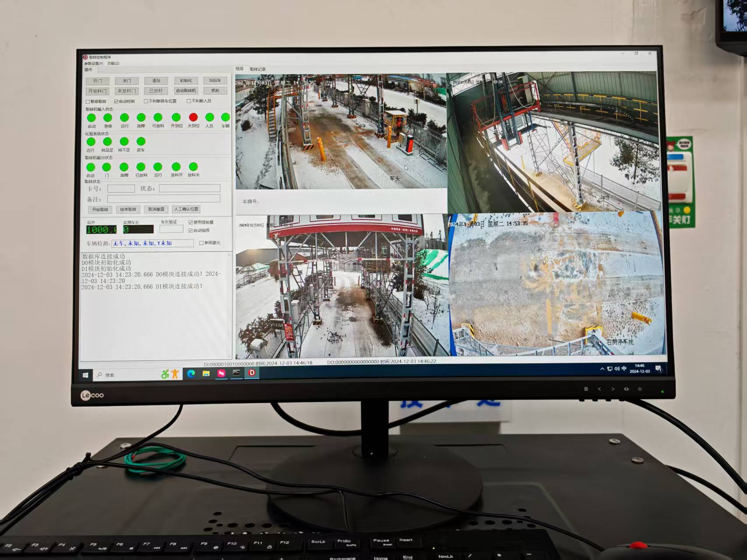
Task: Click the red D sampling app taskbar icon
Action: [x=252, y=373]
